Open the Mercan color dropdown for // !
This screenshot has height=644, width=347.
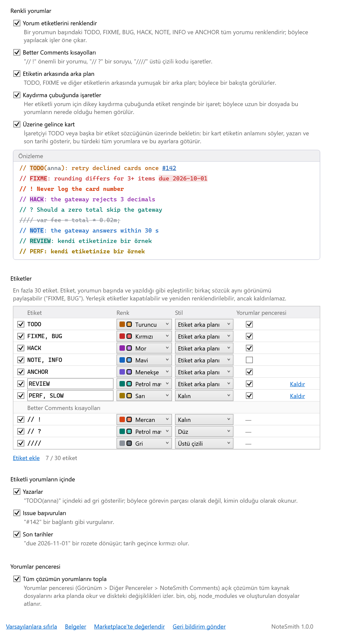144,419
